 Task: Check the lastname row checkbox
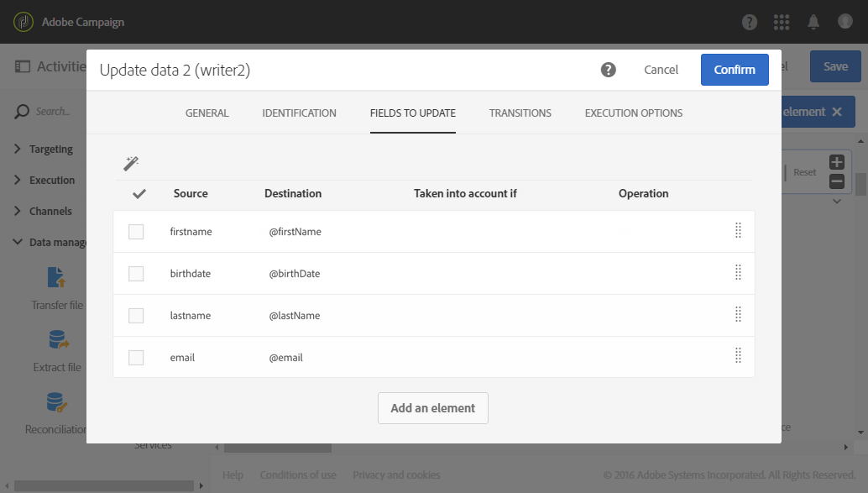136,316
